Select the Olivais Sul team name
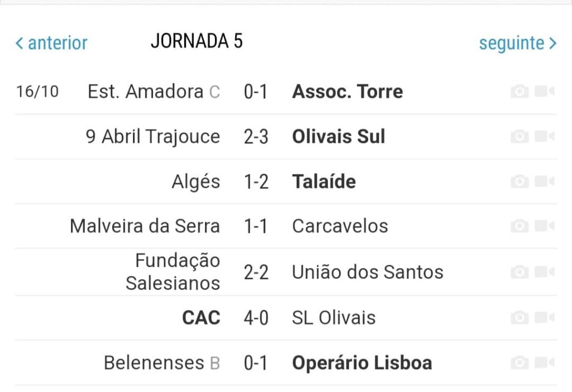Image resolution: width=572 pixels, height=392 pixels. pyautogui.click(x=339, y=136)
